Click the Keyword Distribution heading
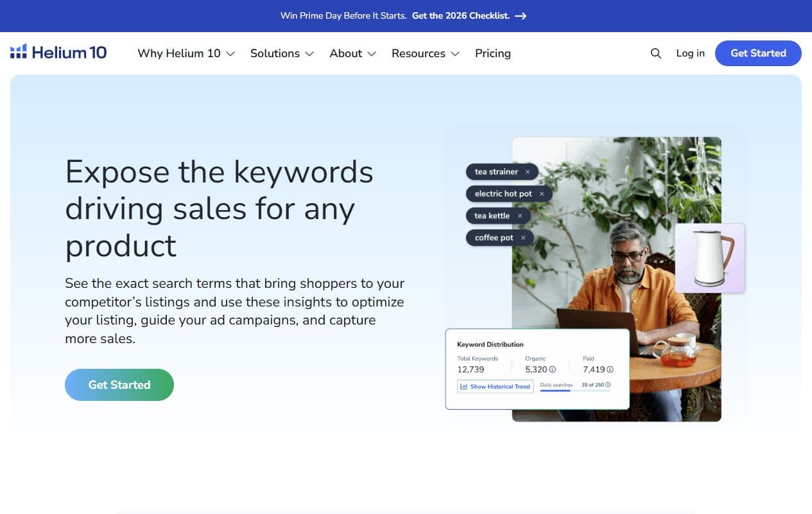812x514 pixels. [x=490, y=344]
